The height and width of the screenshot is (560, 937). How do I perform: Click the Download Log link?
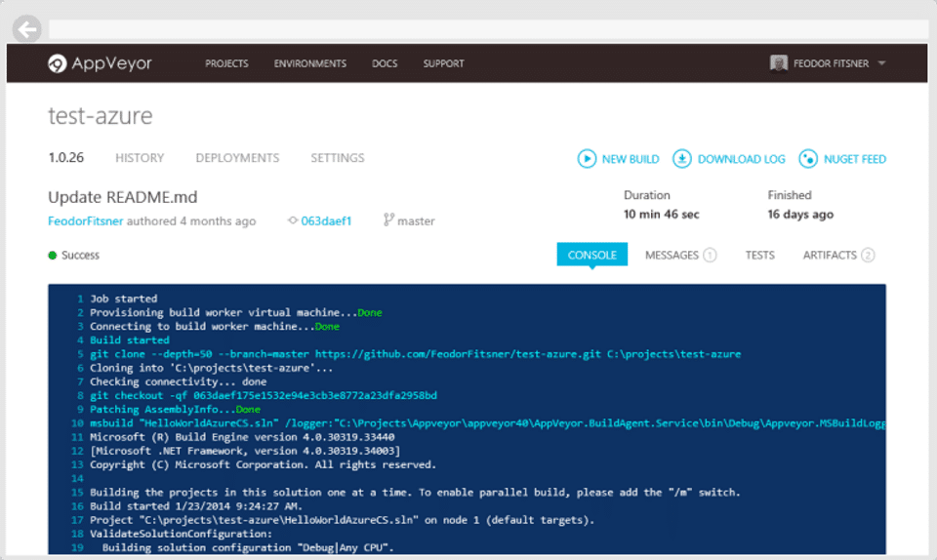741,159
